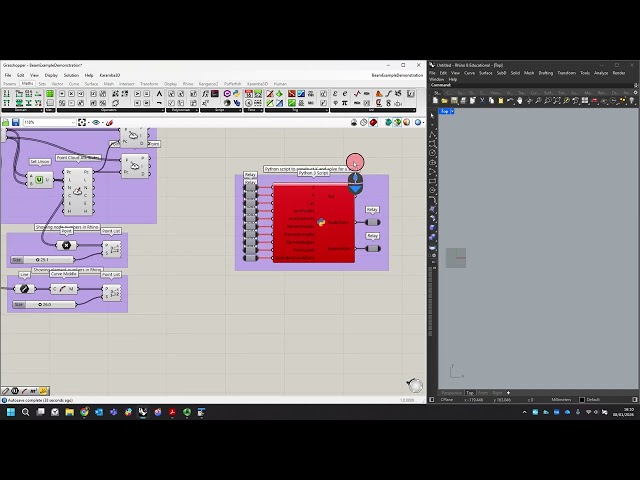Expand the Script ribbon panel
This screenshot has height=480, width=640.
pyautogui.click(x=221, y=110)
